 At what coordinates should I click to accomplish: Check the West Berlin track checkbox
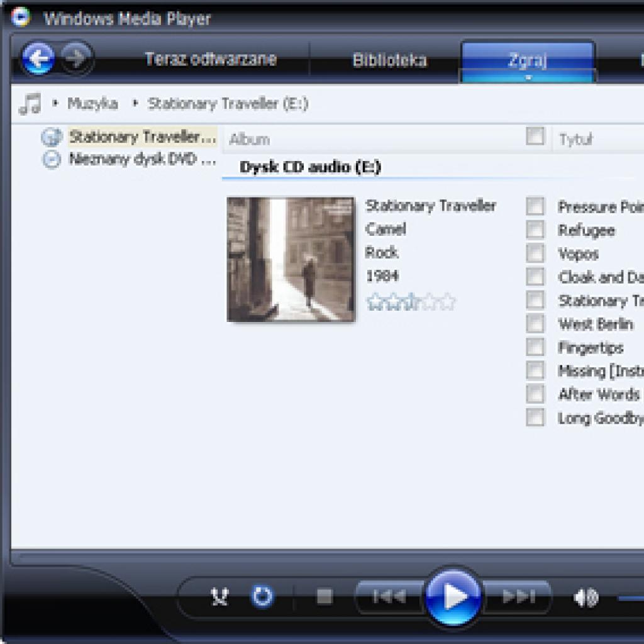tap(535, 323)
